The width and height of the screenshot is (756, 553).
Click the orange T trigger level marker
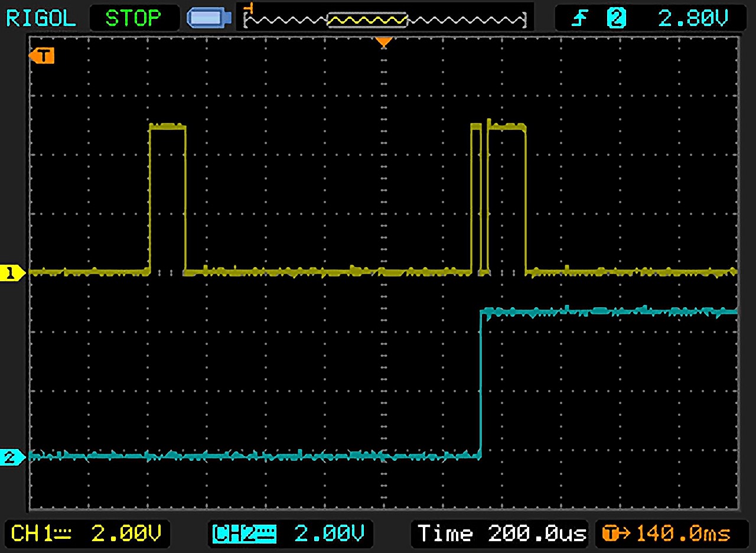click(41, 56)
